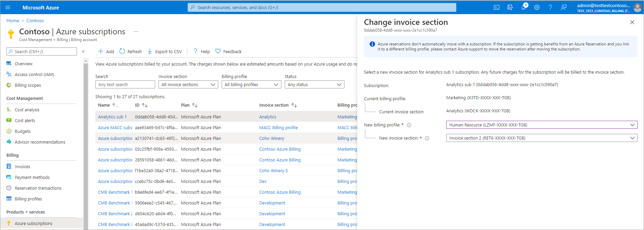
Task: Click the Refresh toolbar icon
Action: click(x=122, y=51)
